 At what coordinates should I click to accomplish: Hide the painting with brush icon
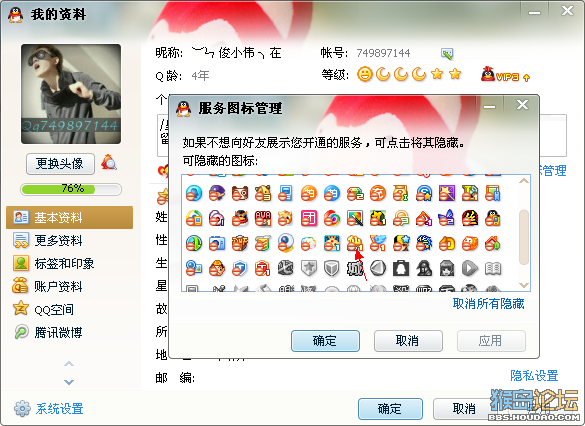[x=355, y=218]
